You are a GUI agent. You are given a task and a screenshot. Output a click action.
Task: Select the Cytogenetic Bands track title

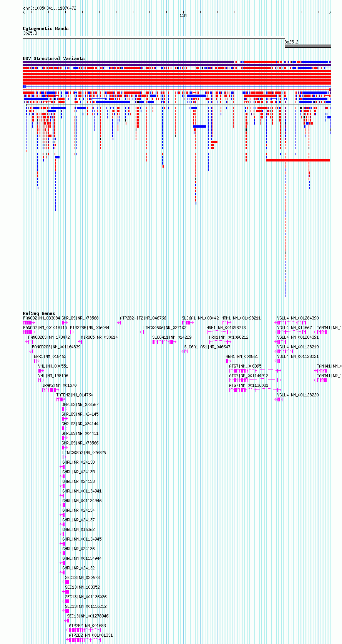point(46,28)
